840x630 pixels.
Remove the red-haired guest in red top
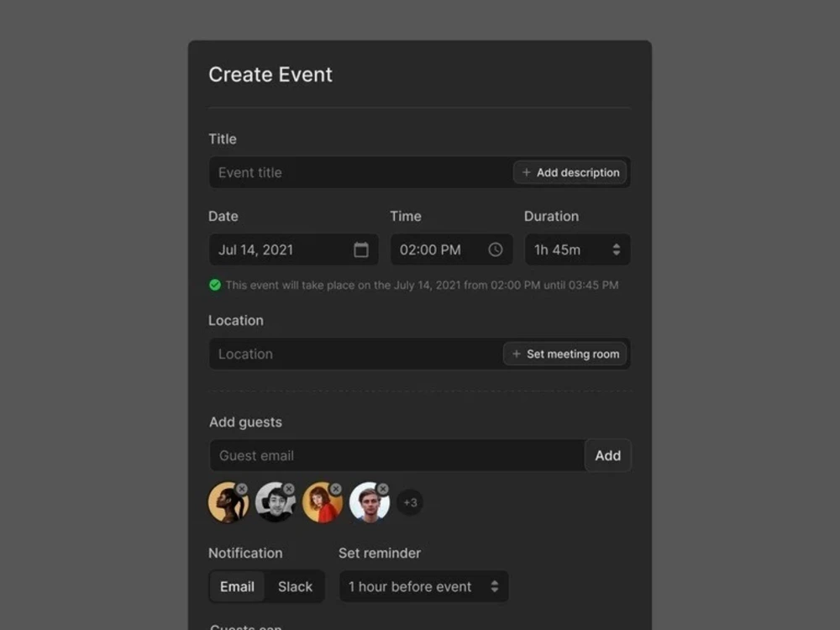[x=336, y=489]
